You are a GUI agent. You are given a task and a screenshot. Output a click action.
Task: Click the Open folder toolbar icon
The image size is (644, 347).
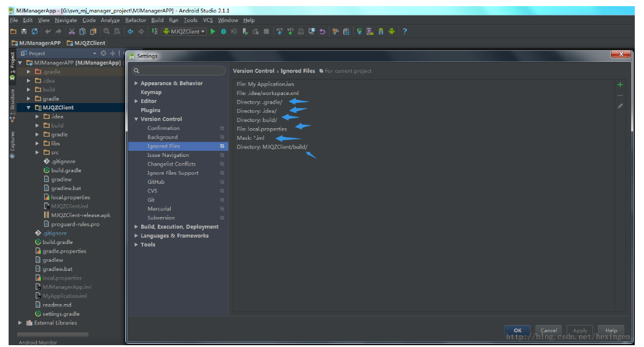click(13, 31)
